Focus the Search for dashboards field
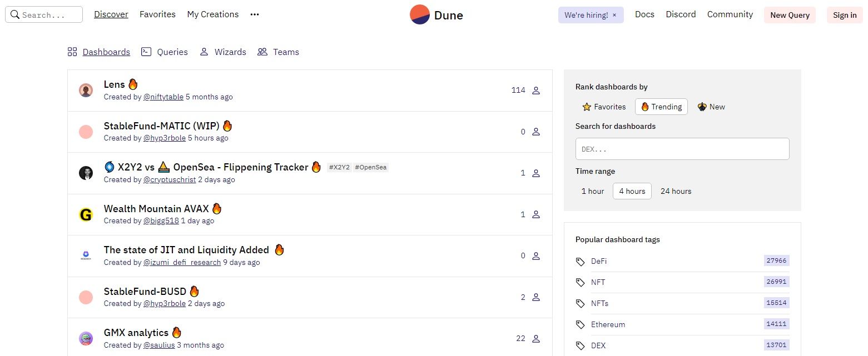Screen dimensions: 868x356 pos(682,149)
